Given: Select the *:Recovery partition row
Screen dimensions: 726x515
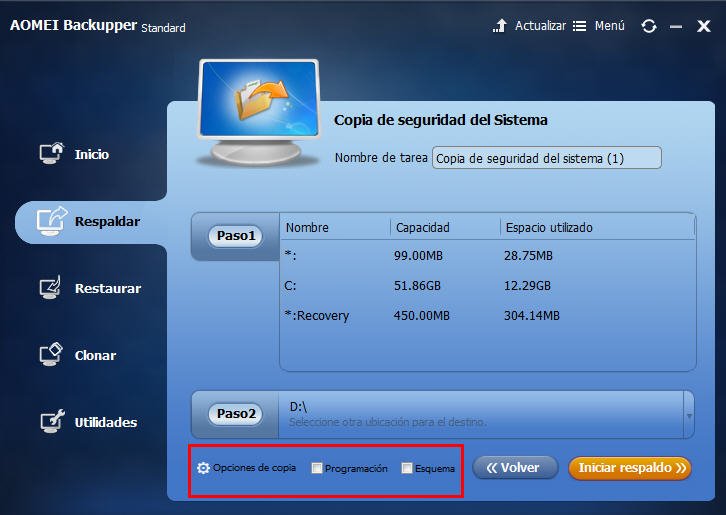Looking at the screenshot, I should 487,316.
